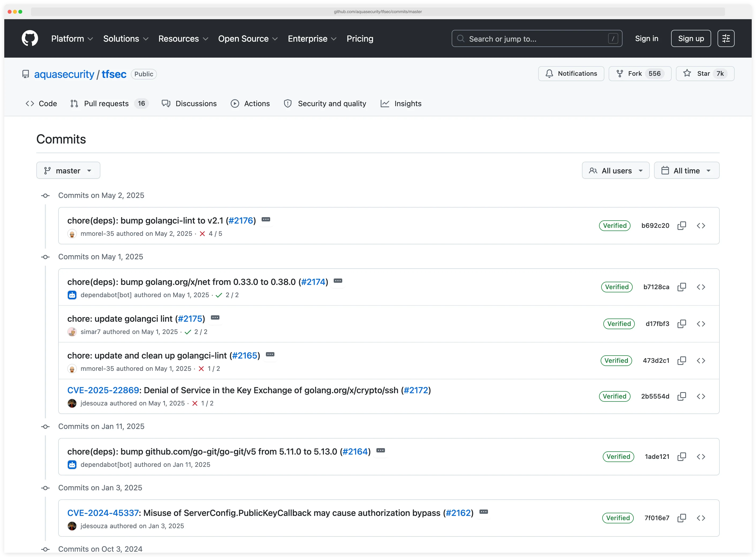This screenshot has height=557, width=756.
Task: Focus the Search or jump to field
Action: tap(537, 39)
